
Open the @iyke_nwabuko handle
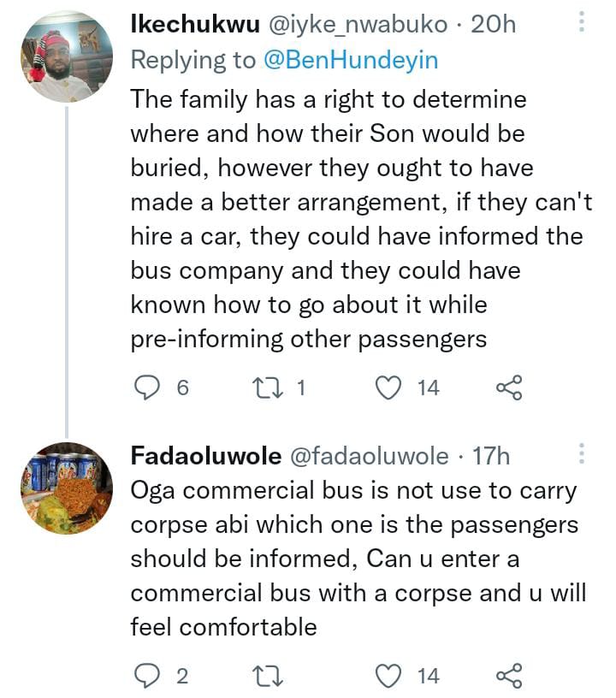tap(358, 26)
